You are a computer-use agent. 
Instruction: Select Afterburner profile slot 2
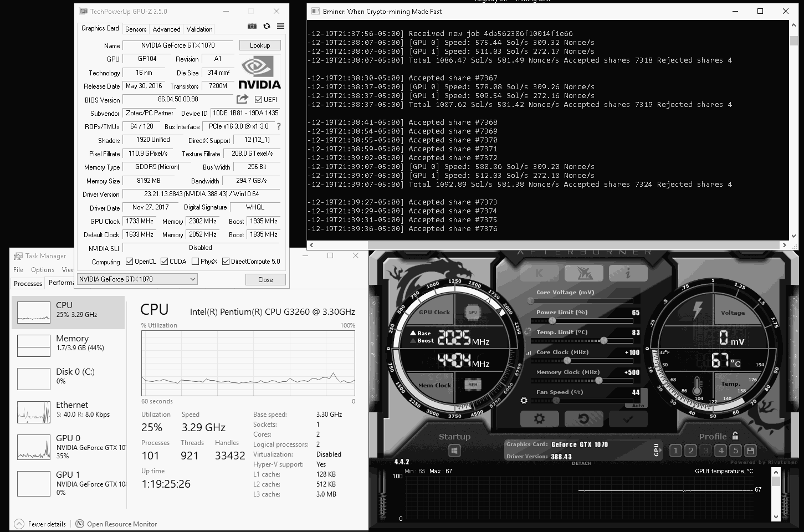[x=690, y=451]
